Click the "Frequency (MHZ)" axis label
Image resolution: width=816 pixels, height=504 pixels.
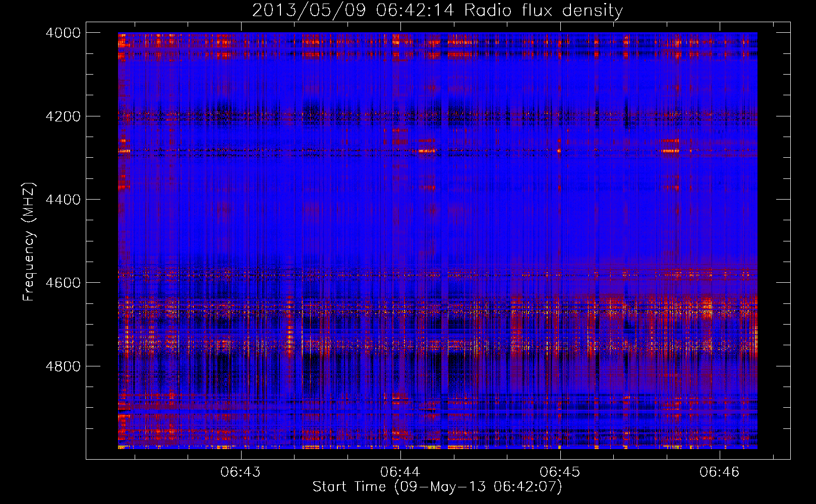pos(29,242)
